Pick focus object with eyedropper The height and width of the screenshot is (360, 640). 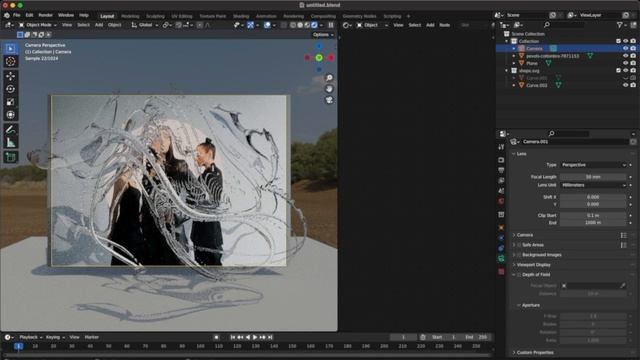click(622, 286)
